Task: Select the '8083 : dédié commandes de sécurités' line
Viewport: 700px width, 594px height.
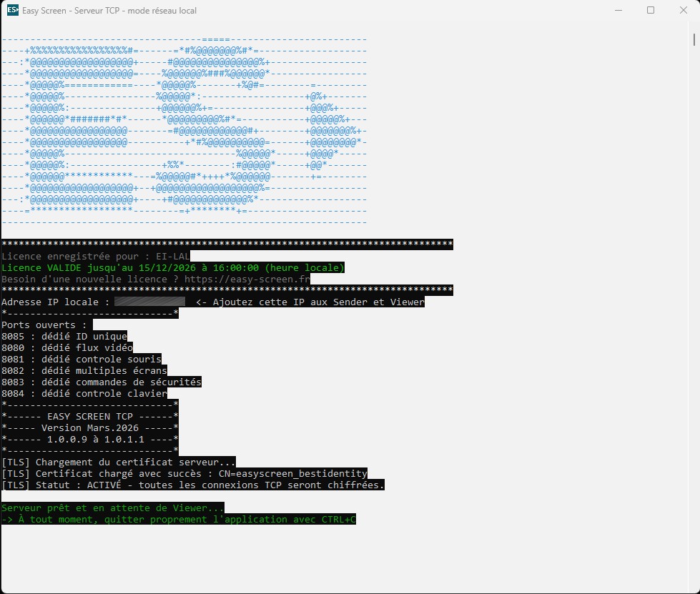Action: point(102,382)
